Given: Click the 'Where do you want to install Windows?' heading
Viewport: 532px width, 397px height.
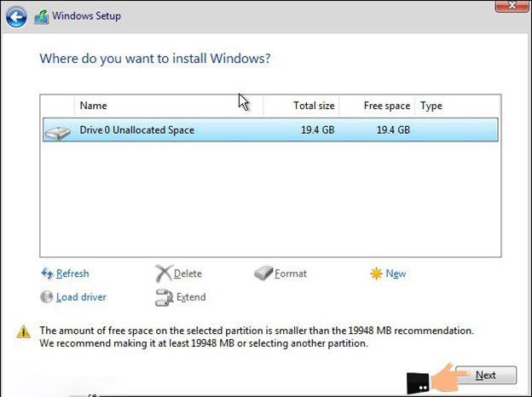Looking at the screenshot, I should (155, 58).
